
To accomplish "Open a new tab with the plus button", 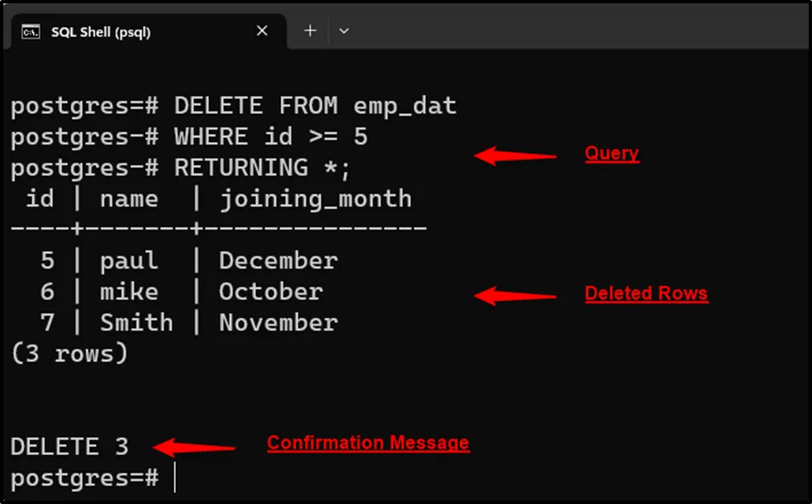I will (310, 31).
